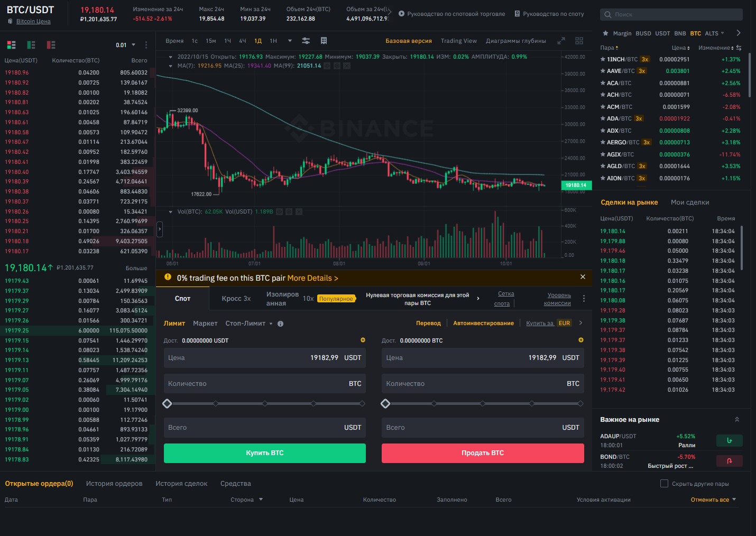The height and width of the screenshot is (536, 756).
Task: Open Order History tab
Action: [x=114, y=484]
